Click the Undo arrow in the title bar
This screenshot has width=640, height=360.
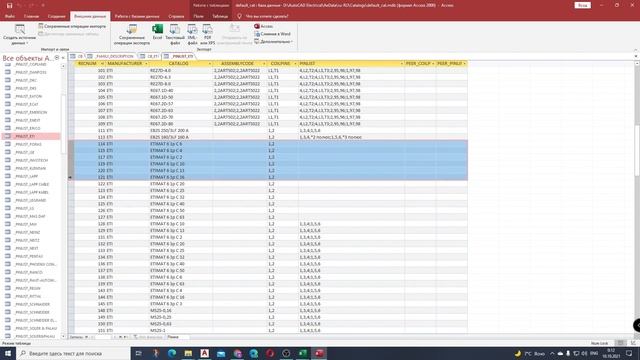pyautogui.click(x=19, y=5)
